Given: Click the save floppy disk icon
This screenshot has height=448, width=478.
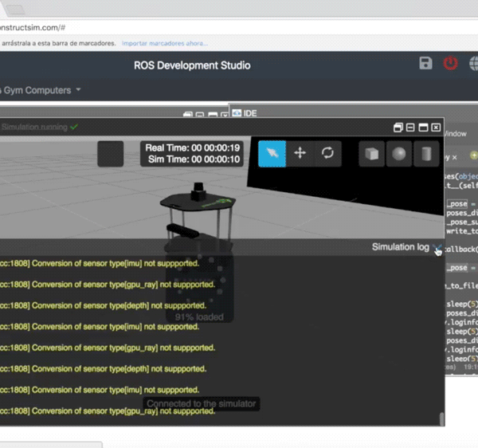Looking at the screenshot, I should point(425,63).
